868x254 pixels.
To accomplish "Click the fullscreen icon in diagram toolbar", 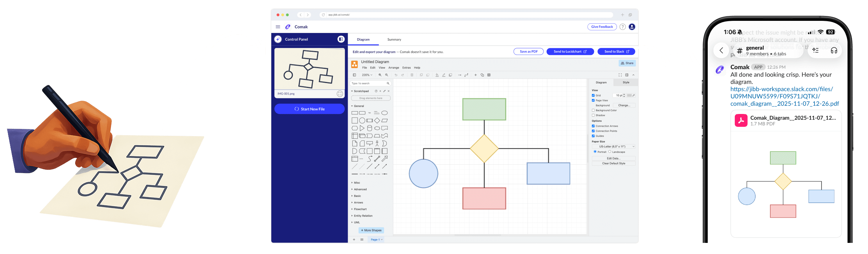I will (x=620, y=75).
